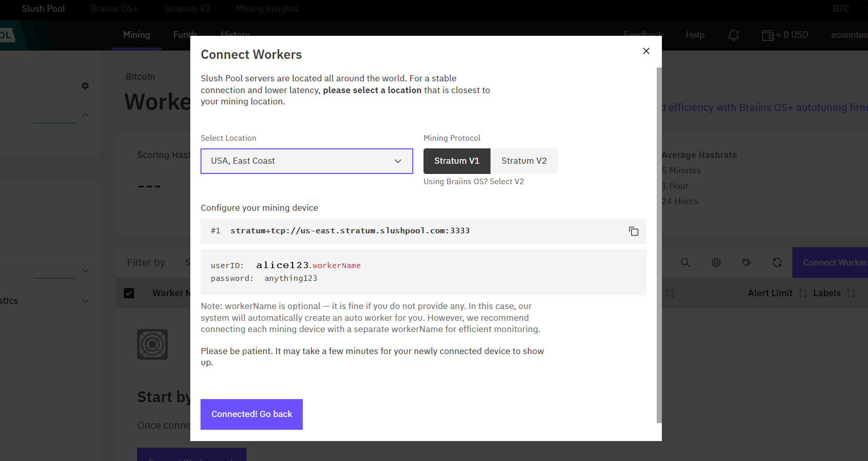Click the alice123.workerName userID text
This screenshot has width=868, height=461.
click(x=308, y=265)
